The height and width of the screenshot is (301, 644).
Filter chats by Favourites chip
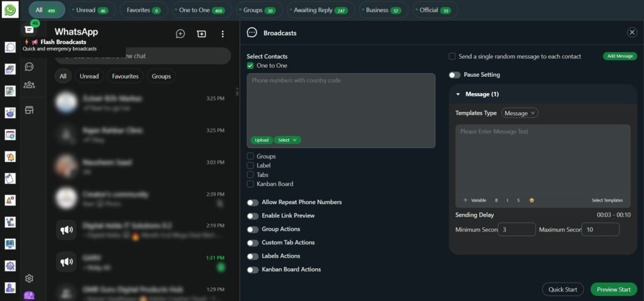[x=125, y=76]
